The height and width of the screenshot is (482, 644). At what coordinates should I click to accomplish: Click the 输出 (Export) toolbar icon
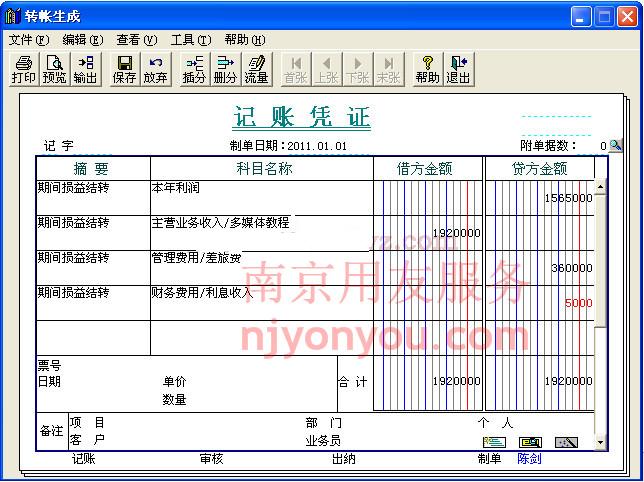tap(85, 69)
